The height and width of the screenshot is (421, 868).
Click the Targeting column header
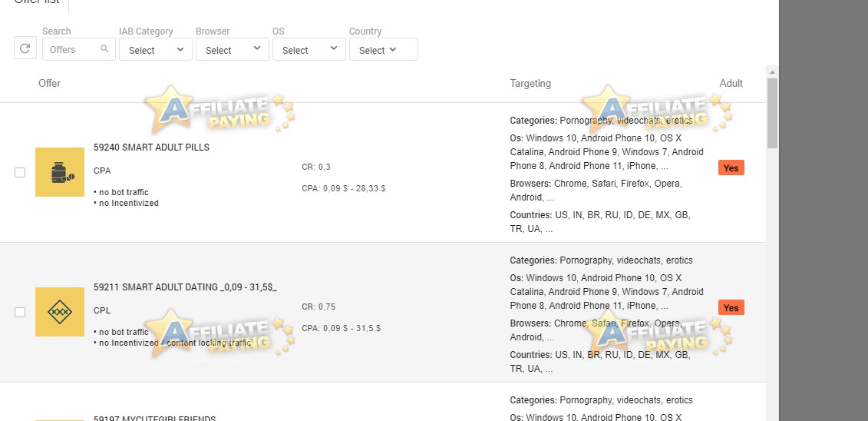click(530, 83)
